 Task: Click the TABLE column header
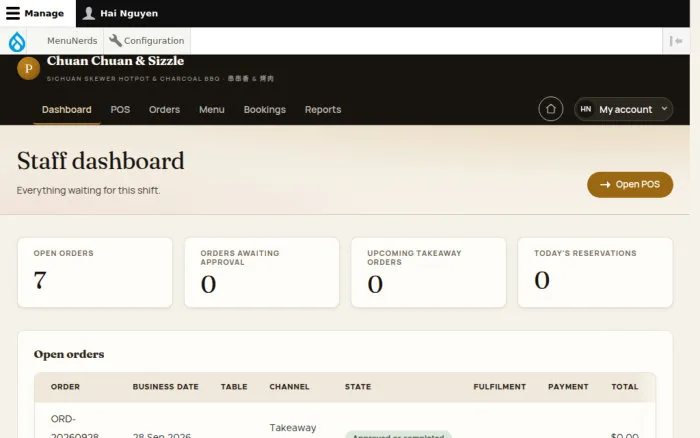click(234, 387)
